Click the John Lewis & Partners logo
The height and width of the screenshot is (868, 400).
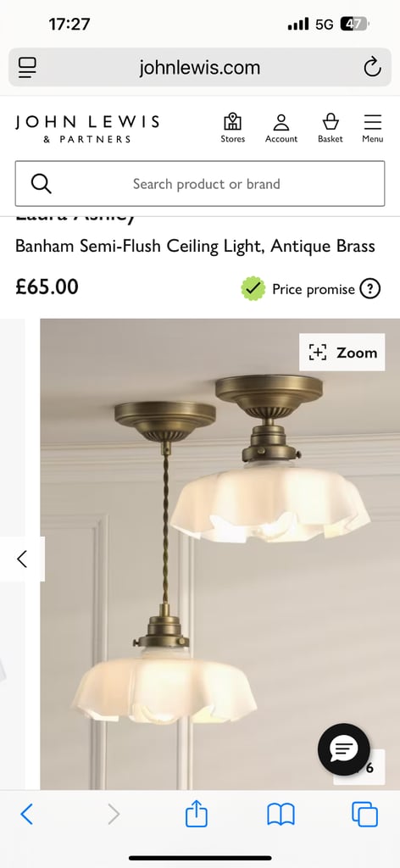pyautogui.click(x=87, y=129)
